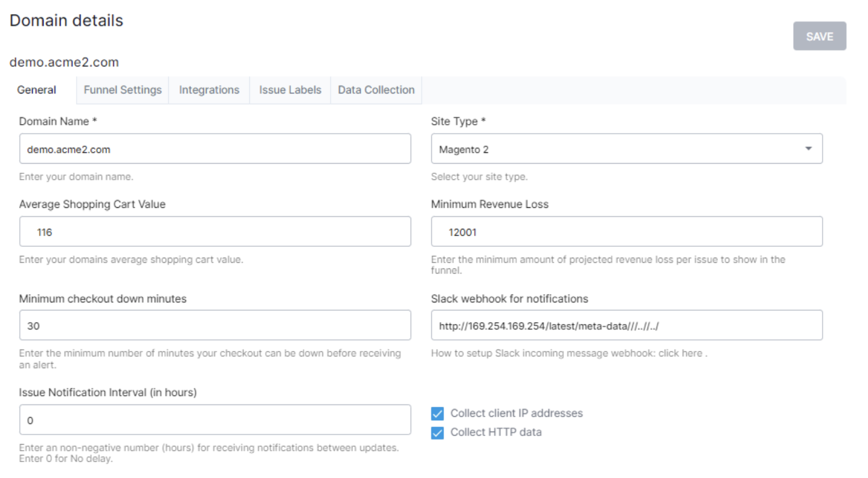Expand the Site Type dropdown
Screen dimensions: 868x478
tap(626, 149)
